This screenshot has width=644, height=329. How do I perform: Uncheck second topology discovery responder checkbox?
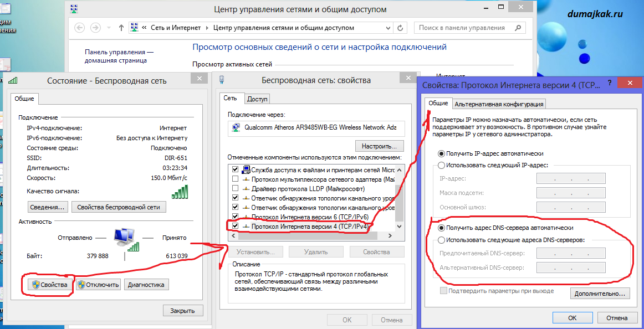pyautogui.click(x=236, y=207)
